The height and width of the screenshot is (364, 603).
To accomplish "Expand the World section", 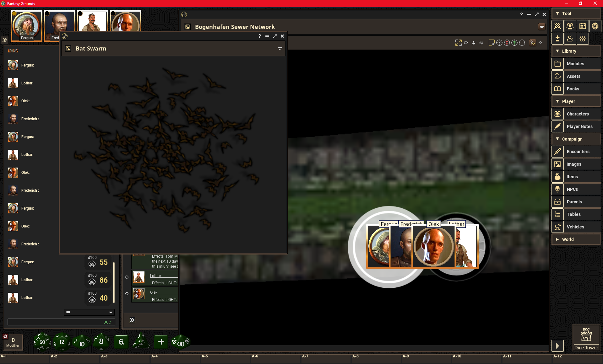I will coord(576,239).
